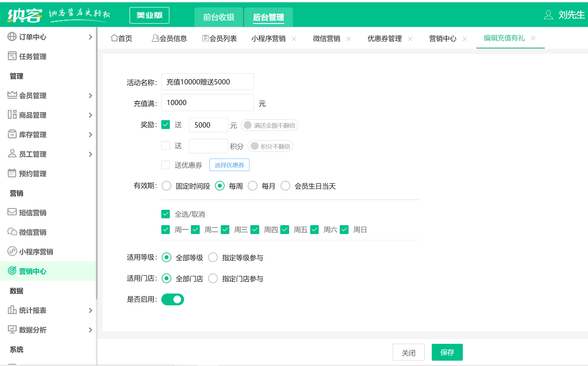This screenshot has height=366, width=588.
Task: Click the 微信营销 chat bubble icon
Action: [12, 232]
